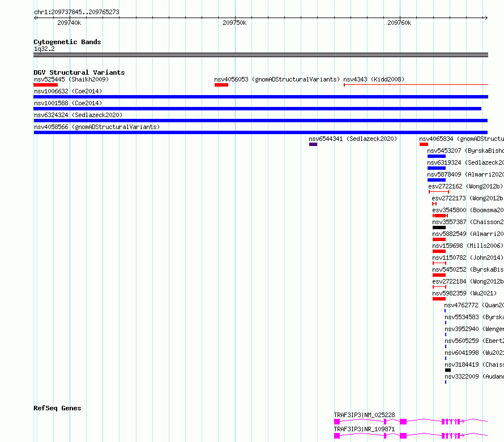Viewport: 504px width, 442px height.
Task: Select the blue bar under nsv1001588
Action: [258, 109]
